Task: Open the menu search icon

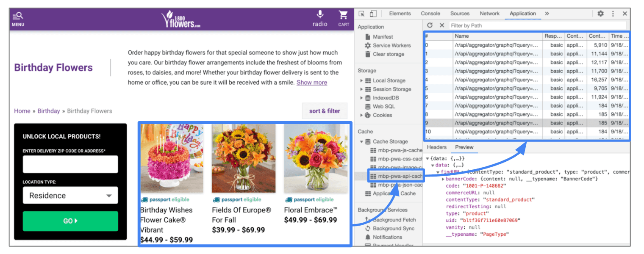Action: (x=18, y=16)
